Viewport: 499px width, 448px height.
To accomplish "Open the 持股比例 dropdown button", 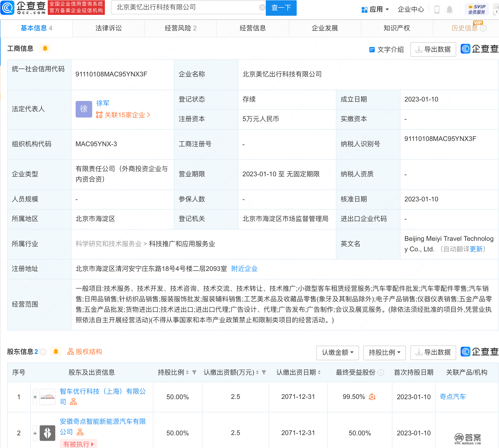I will coord(384,353).
